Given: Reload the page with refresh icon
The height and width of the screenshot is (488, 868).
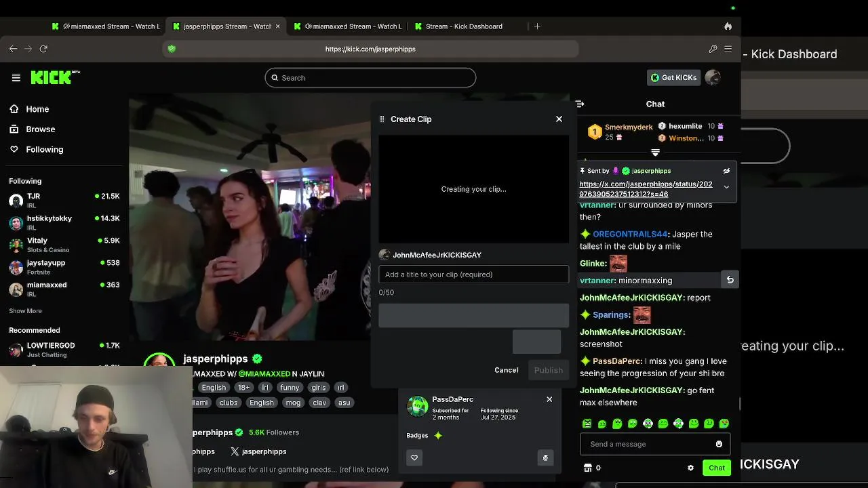Looking at the screenshot, I should (43, 49).
